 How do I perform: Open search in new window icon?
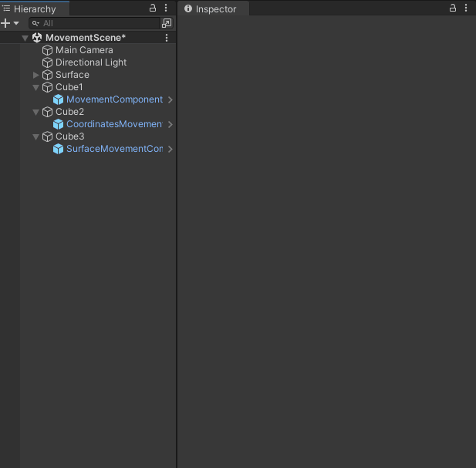tap(167, 23)
